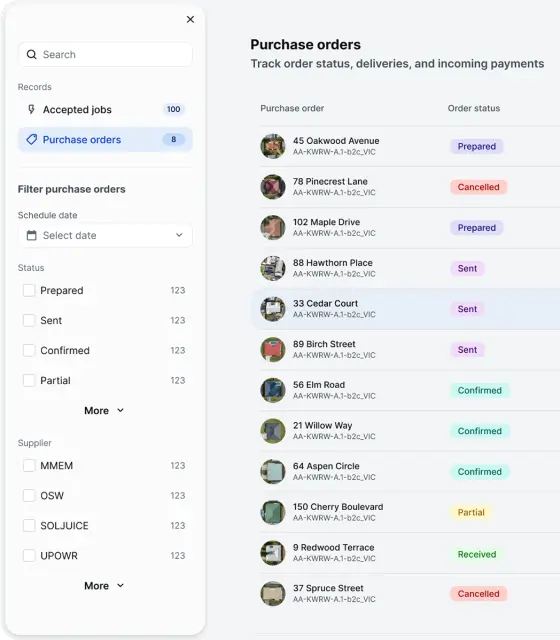Click the 9 Redwood Terrace thumbnail
The image size is (560, 640).
click(x=273, y=553)
